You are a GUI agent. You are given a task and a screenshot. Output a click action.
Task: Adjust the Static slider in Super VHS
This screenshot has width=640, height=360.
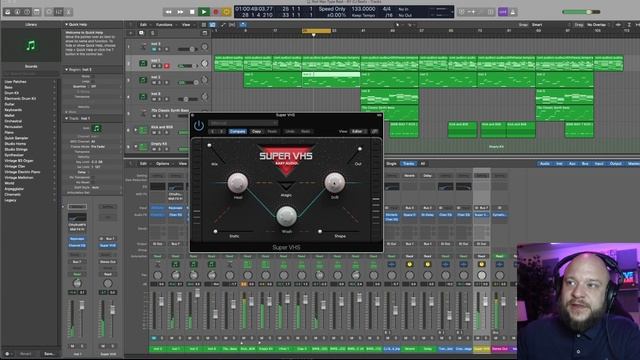[234, 231]
